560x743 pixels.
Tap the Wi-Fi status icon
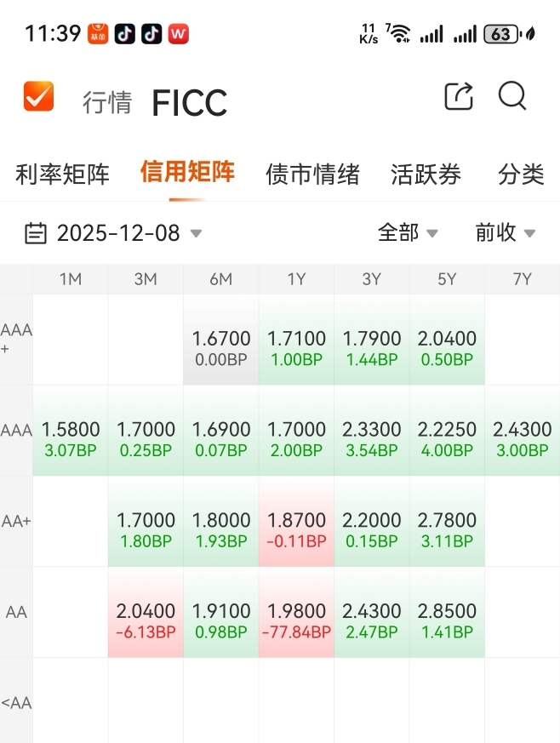point(398,34)
